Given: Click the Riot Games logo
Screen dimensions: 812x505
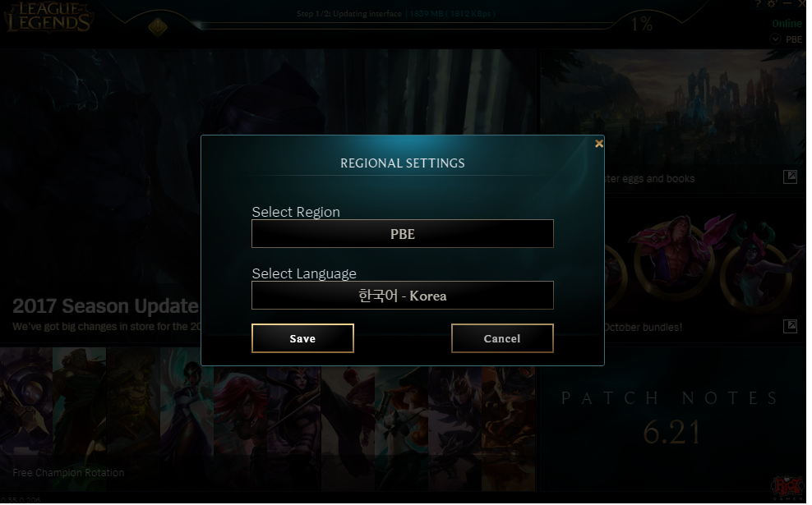Looking at the screenshot, I should (x=787, y=488).
